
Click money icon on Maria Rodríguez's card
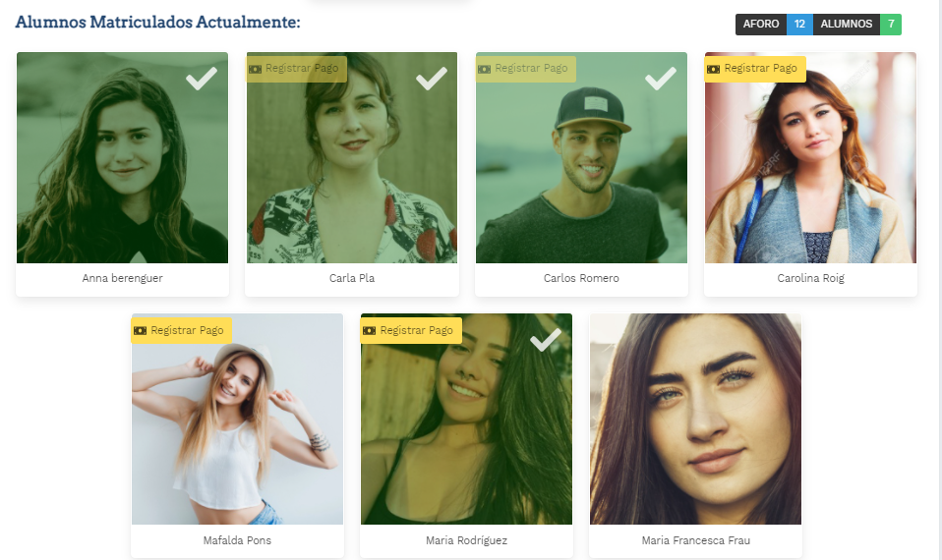point(370,330)
